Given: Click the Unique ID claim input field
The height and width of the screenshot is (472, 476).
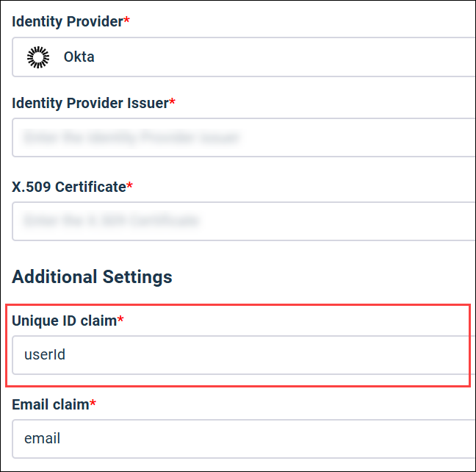Looking at the screenshot, I should tap(242, 355).
